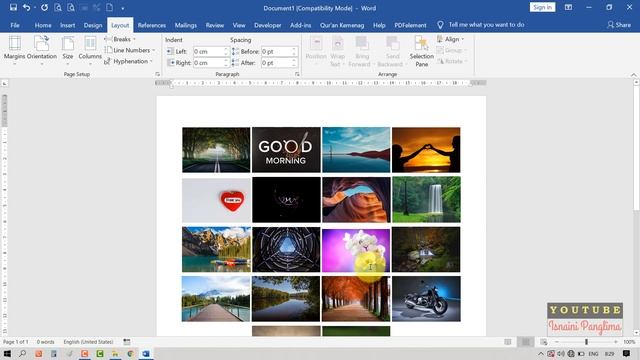Change page Orientation
The width and height of the screenshot is (640, 360).
click(x=42, y=51)
